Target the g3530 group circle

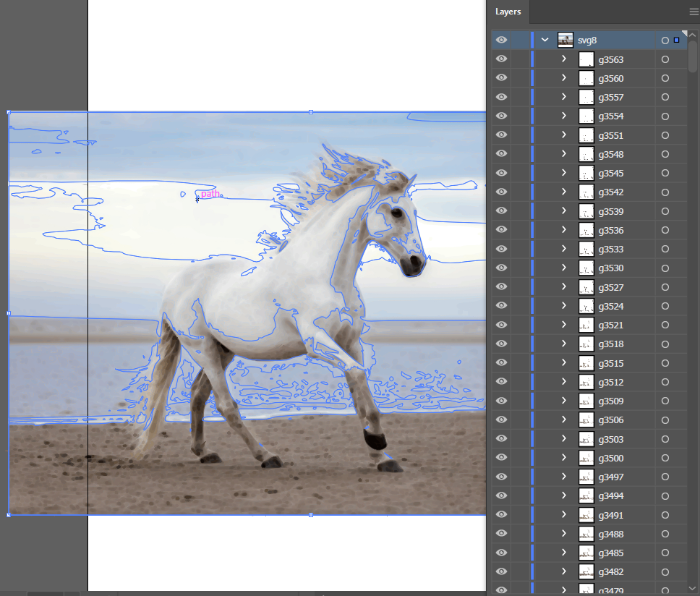665,268
